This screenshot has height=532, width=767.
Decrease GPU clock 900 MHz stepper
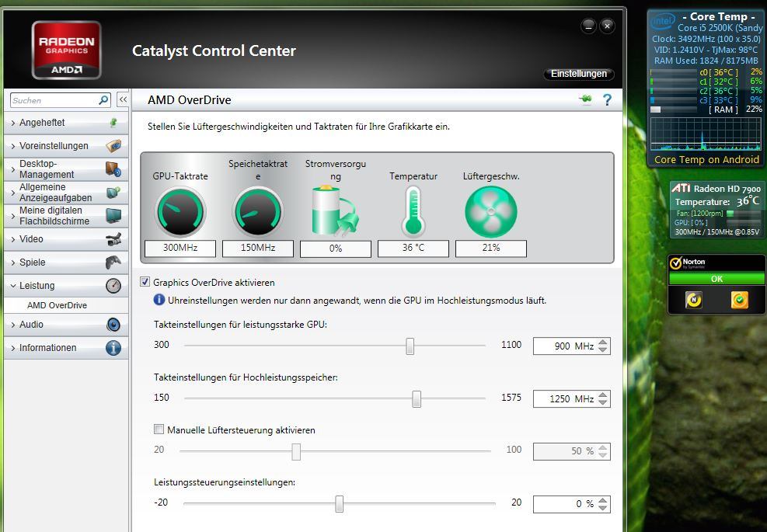click(x=603, y=349)
